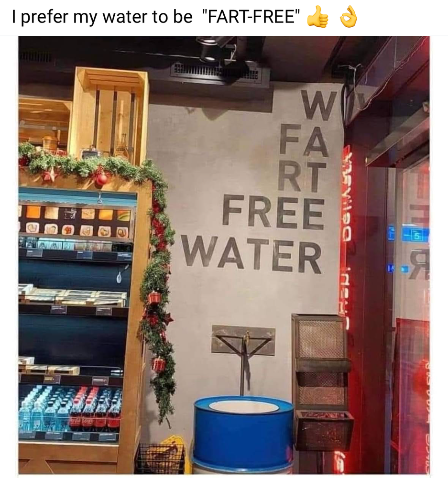
Task: Click the thumbs up emoji
Action: [x=317, y=17]
